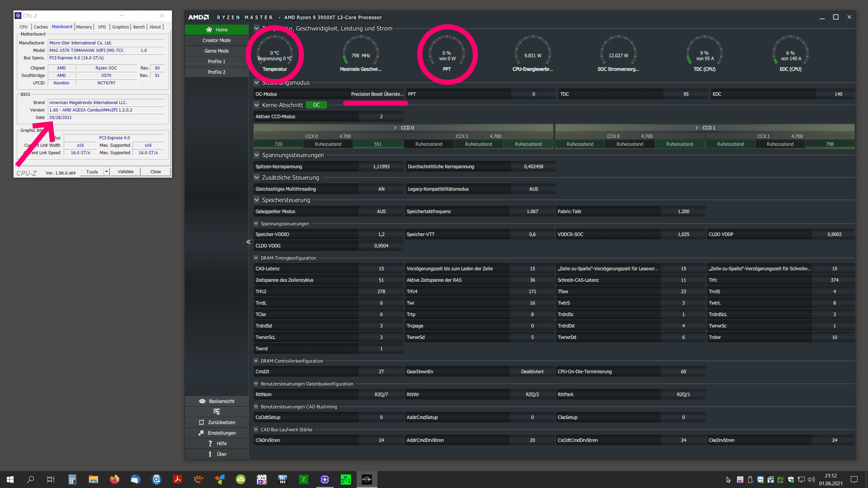Switch to the Memory tab in CPU-Z
This screenshot has width=868, height=488.
[x=84, y=27]
